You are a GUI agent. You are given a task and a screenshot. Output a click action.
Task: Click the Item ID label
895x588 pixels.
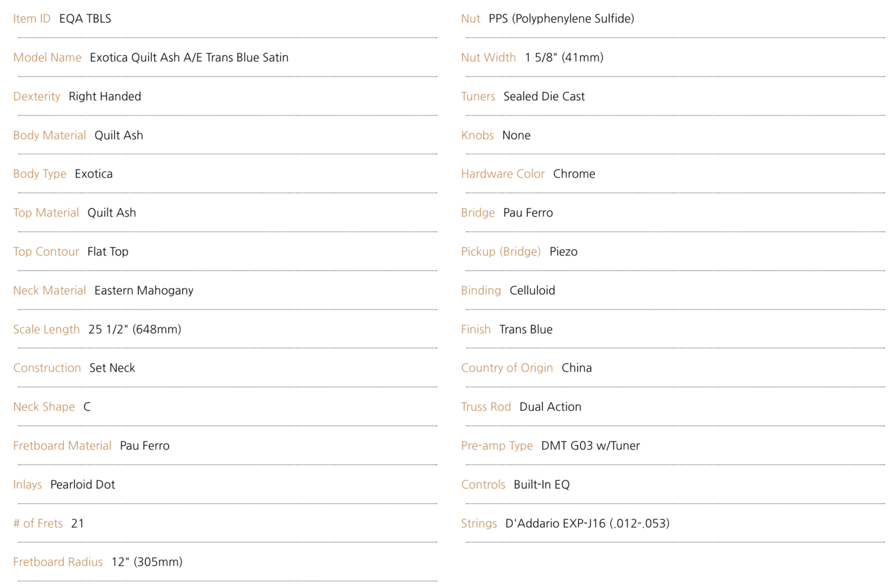[x=32, y=19]
